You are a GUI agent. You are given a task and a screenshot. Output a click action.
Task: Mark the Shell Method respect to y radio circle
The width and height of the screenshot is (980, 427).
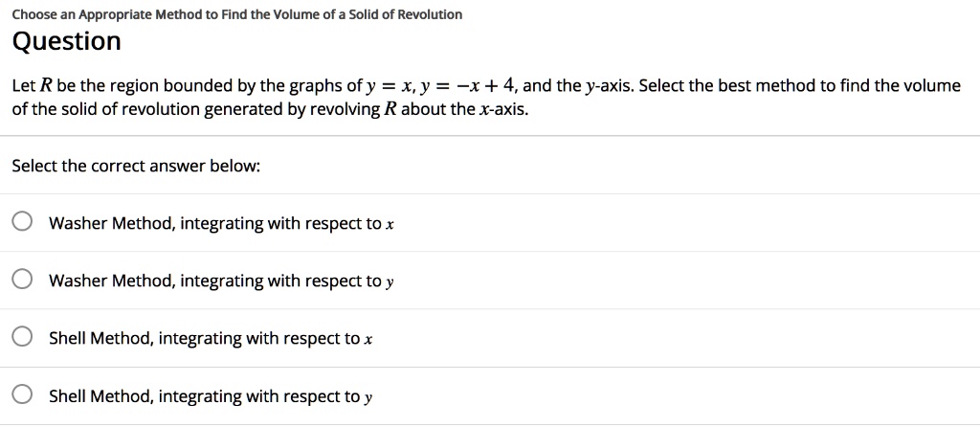pos(21,395)
